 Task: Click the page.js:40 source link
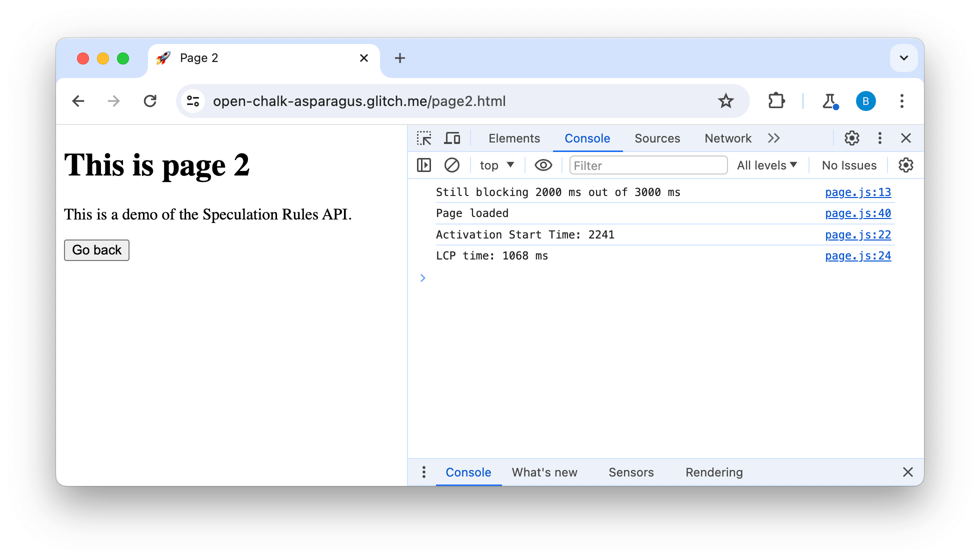(x=857, y=213)
